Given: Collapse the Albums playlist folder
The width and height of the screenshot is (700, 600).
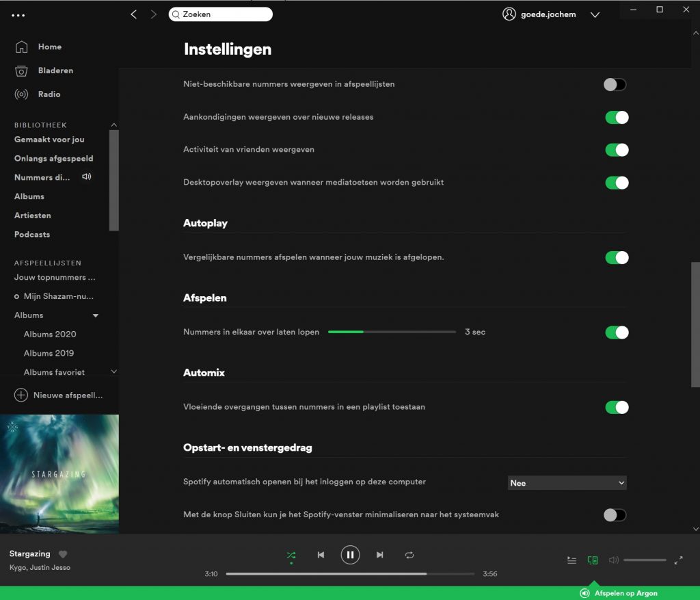Looking at the screenshot, I should click(96, 315).
